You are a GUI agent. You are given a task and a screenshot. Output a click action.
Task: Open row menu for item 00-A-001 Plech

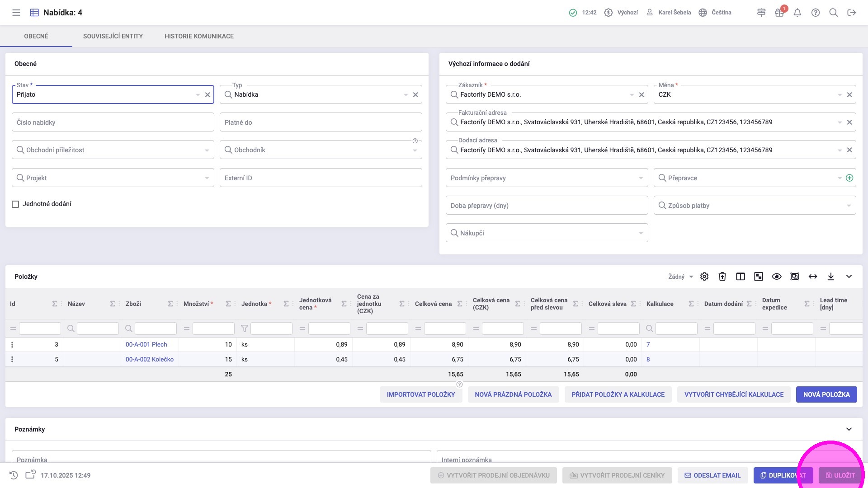(12, 345)
